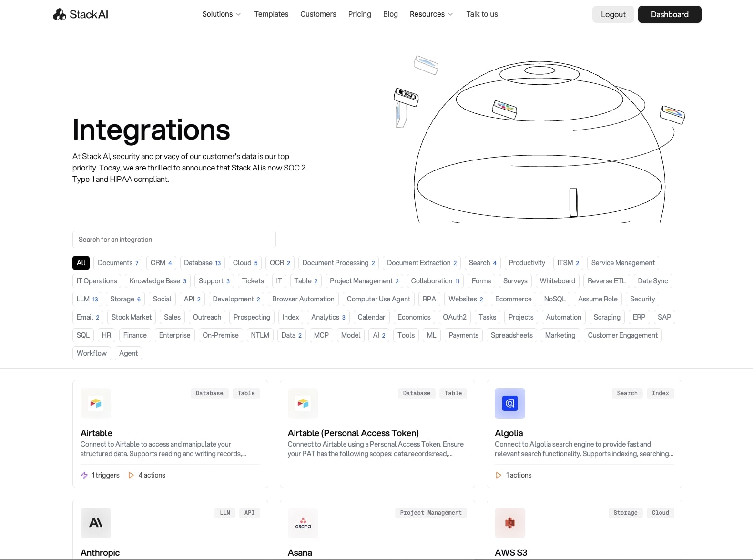
Task: Select the Computer Use Agent filter
Action: click(x=378, y=299)
